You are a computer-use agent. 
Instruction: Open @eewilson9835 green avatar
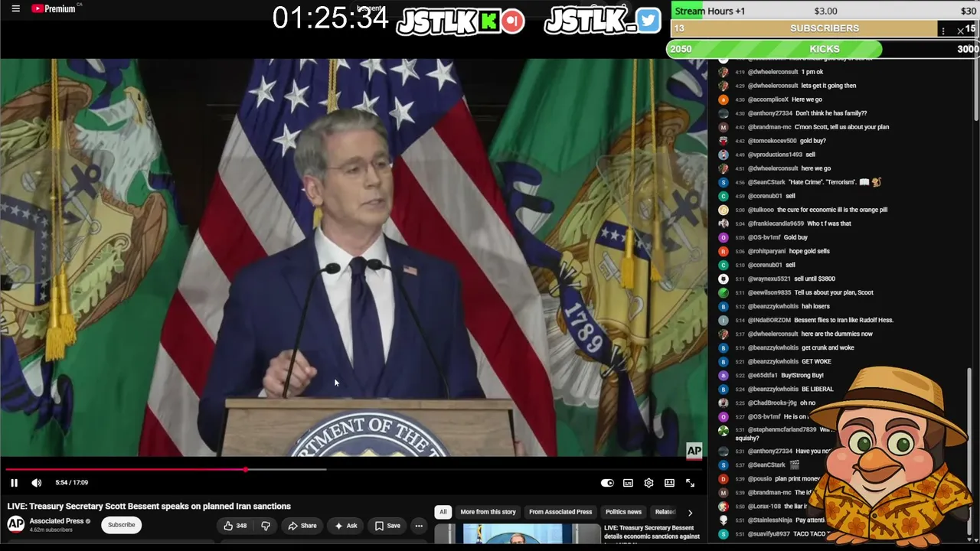[x=723, y=292]
